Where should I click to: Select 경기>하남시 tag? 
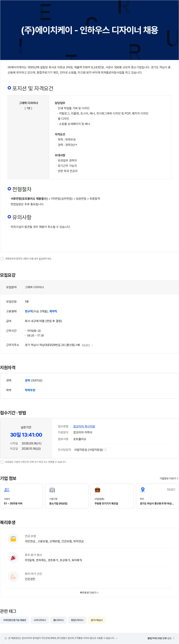(x=97, y=620)
